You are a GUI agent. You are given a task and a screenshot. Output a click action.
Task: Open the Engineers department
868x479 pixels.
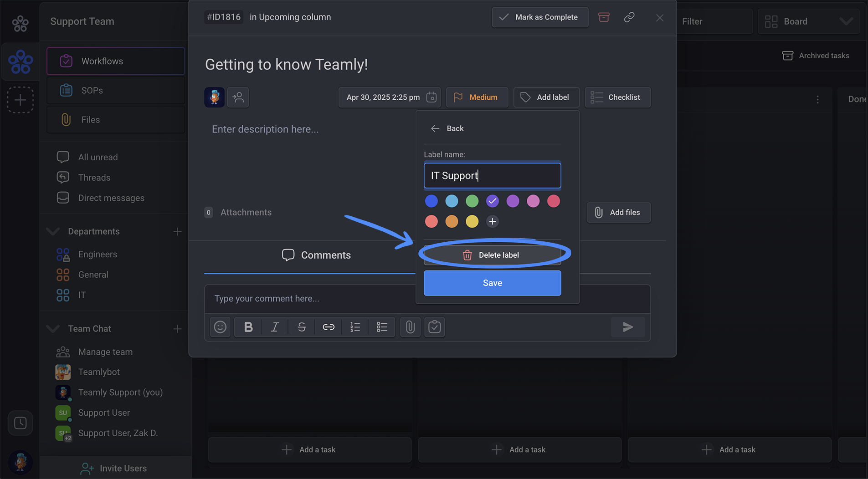pyautogui.click(x=98, y=255)
